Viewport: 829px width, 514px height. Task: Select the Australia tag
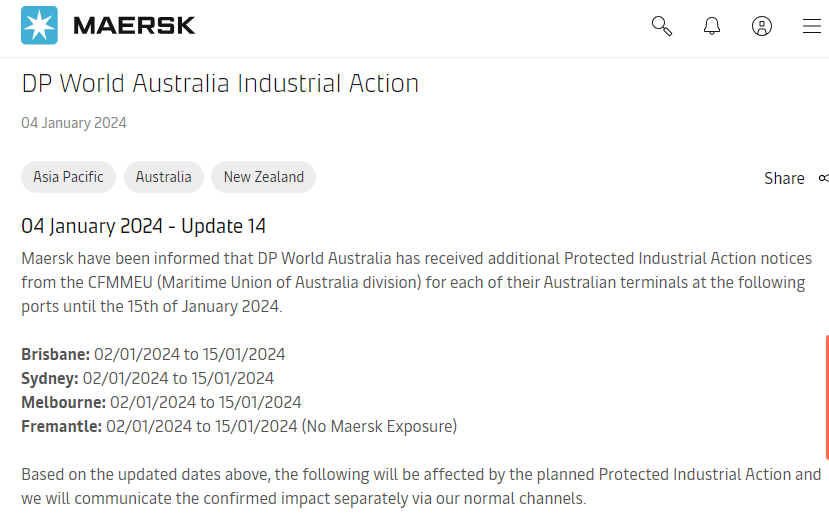163,177
